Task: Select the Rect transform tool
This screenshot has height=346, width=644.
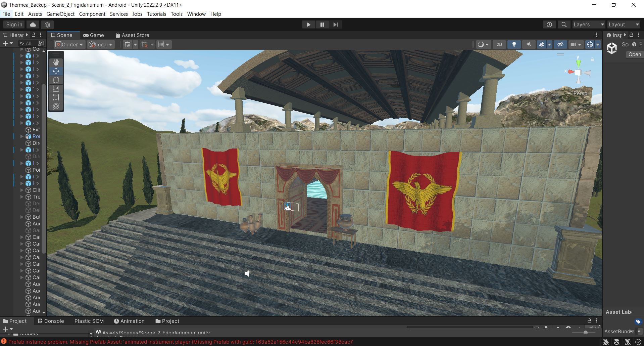Action: click(56, 97)
